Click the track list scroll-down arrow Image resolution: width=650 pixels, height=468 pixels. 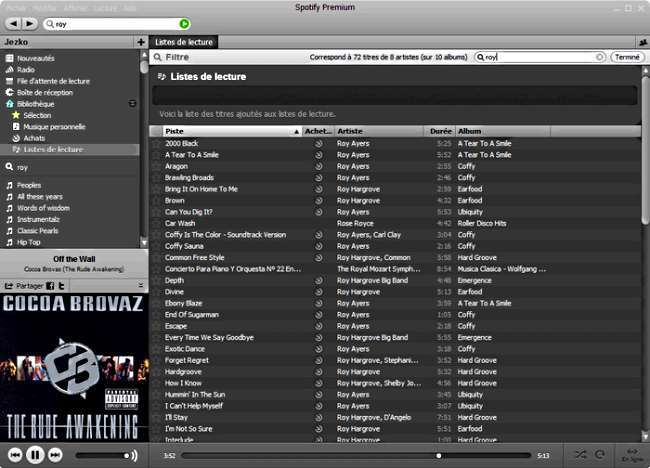click(x=645, y=436)
